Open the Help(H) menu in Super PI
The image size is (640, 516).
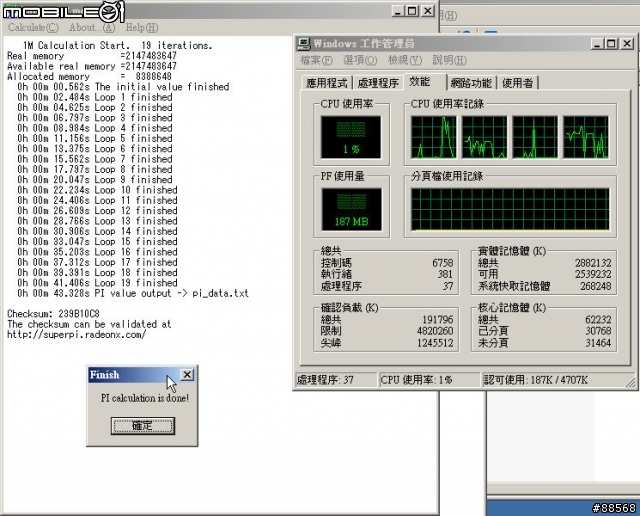142,28
